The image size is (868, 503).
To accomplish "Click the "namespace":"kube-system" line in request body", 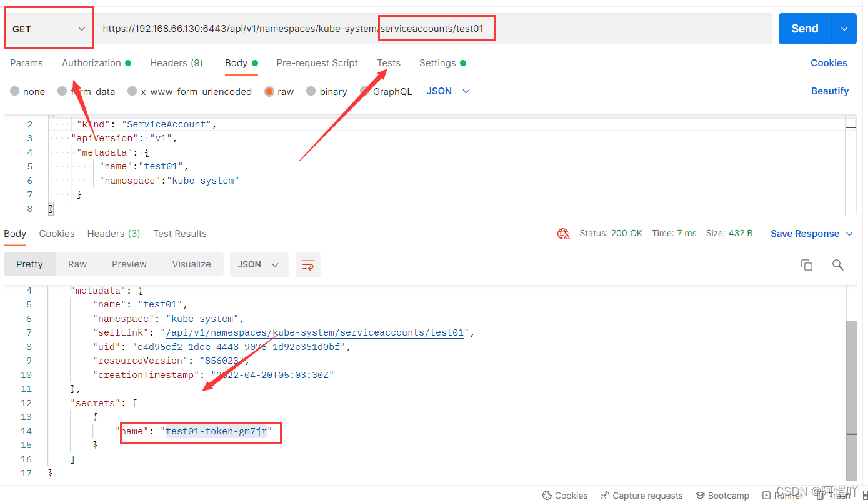I will (169, 181).
